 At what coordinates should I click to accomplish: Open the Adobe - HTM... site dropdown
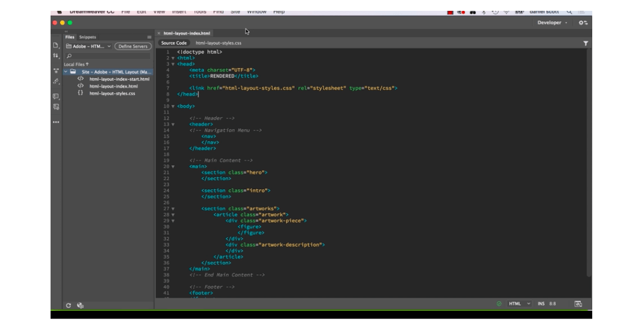click(88, 46)
